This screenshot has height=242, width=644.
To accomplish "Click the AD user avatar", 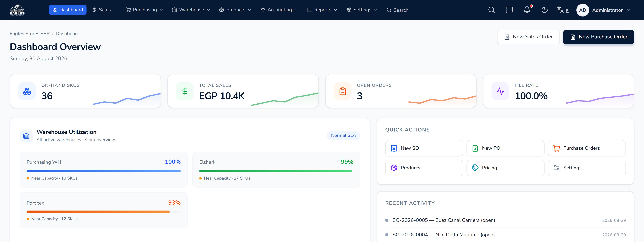I will tap(582, 10).
